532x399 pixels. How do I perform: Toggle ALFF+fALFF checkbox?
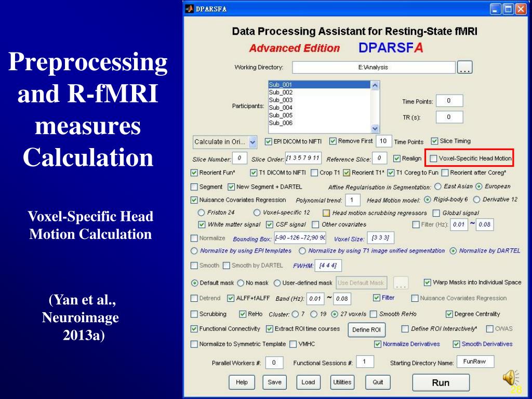[231, 298]
